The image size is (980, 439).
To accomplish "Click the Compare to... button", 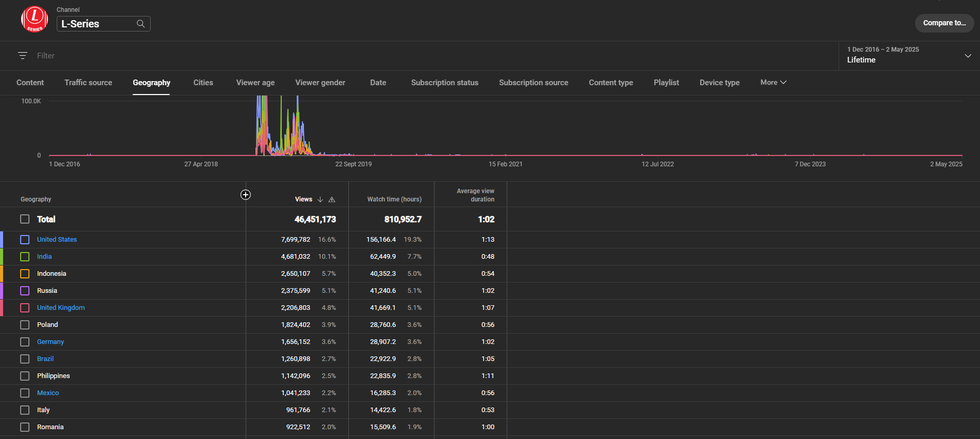I will pos(944,23).
